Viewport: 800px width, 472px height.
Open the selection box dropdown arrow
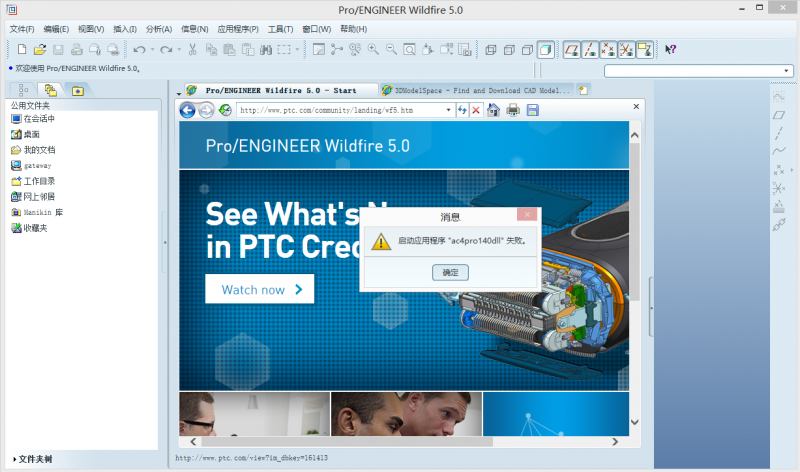pyautogui.click(x=297, y=49)
